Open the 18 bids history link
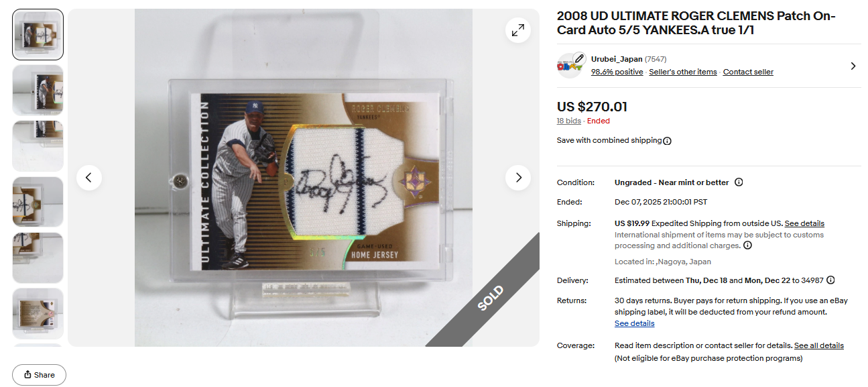The width and height of the screenshot is (868, 387). (x=569, y=121)
